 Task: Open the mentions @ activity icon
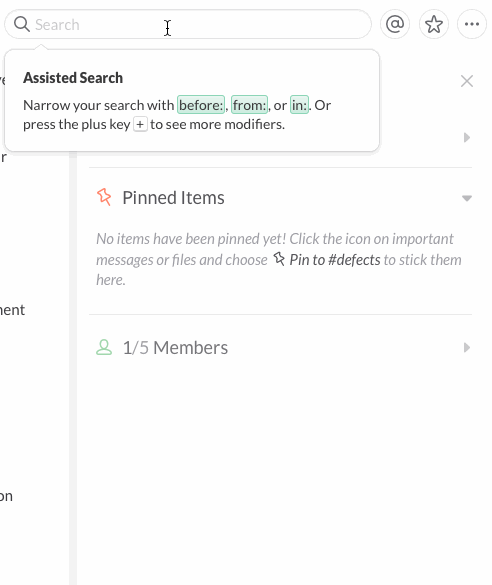click(395, 24)
